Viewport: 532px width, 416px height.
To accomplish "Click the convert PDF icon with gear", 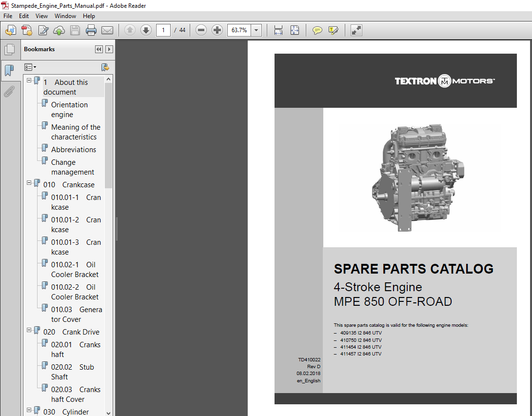I will click(x=27, y=30).
